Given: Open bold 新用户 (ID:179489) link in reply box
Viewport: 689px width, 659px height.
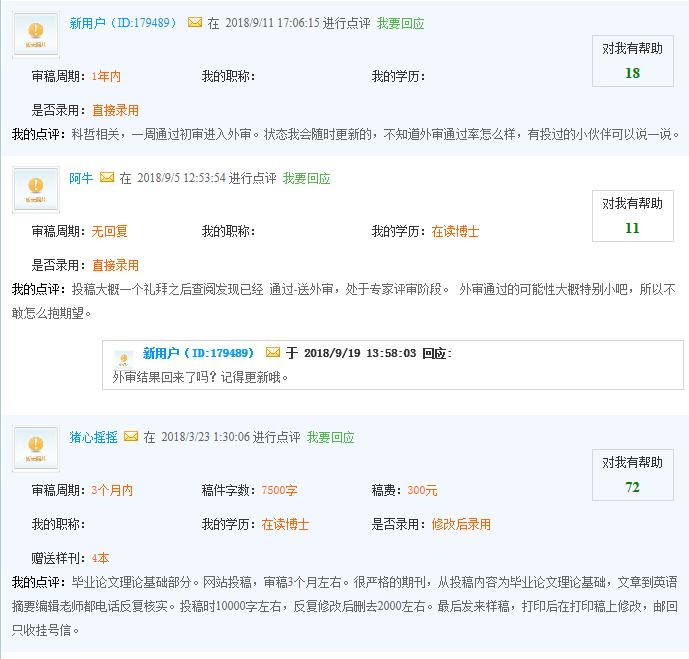Looking at the screenshot, I should point(198,353).
